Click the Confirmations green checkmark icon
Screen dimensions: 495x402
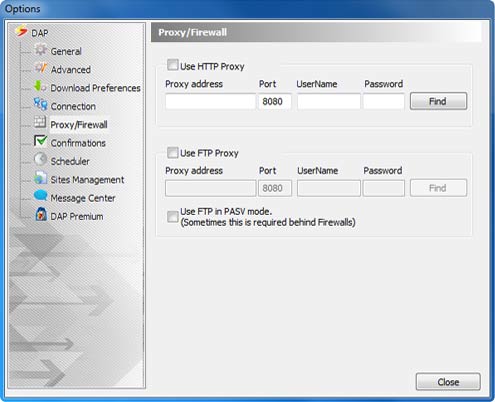point(41,141)
